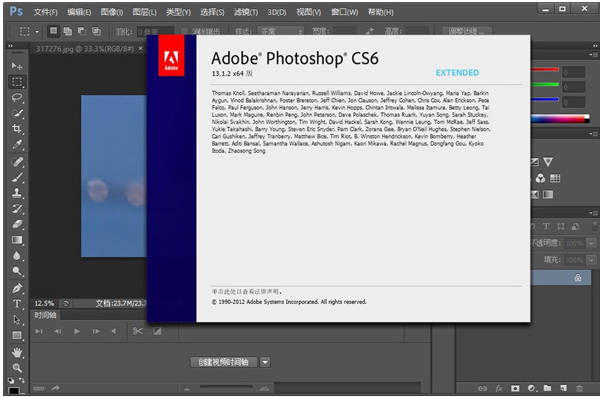Open the 图层(L) menu
Viewport: 600px width, 397px height.
(145, 12)
